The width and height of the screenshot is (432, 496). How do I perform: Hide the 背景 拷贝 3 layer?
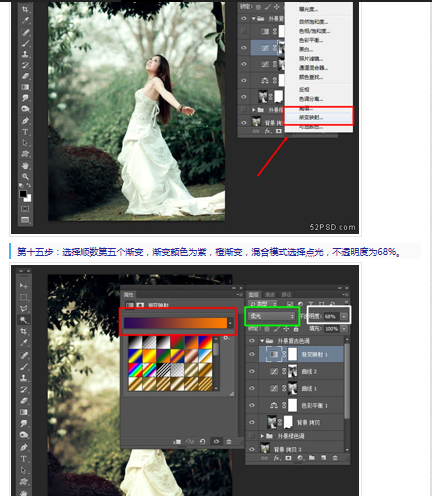[252, 449]
